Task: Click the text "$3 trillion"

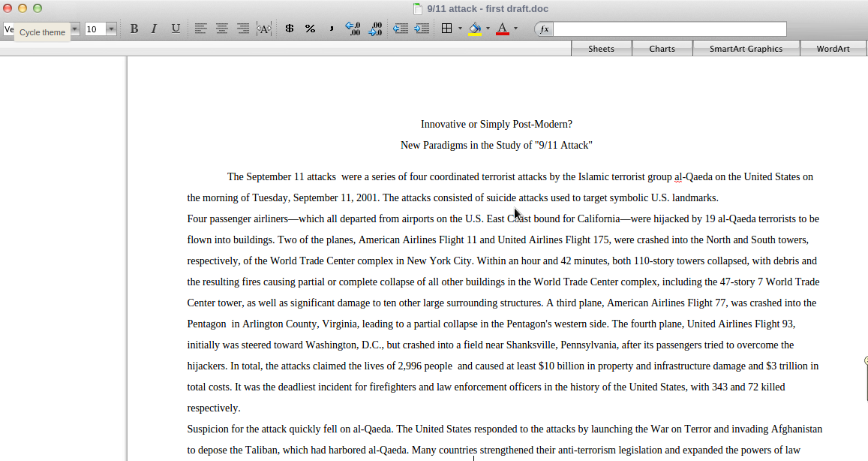Action: pos(787,366)
